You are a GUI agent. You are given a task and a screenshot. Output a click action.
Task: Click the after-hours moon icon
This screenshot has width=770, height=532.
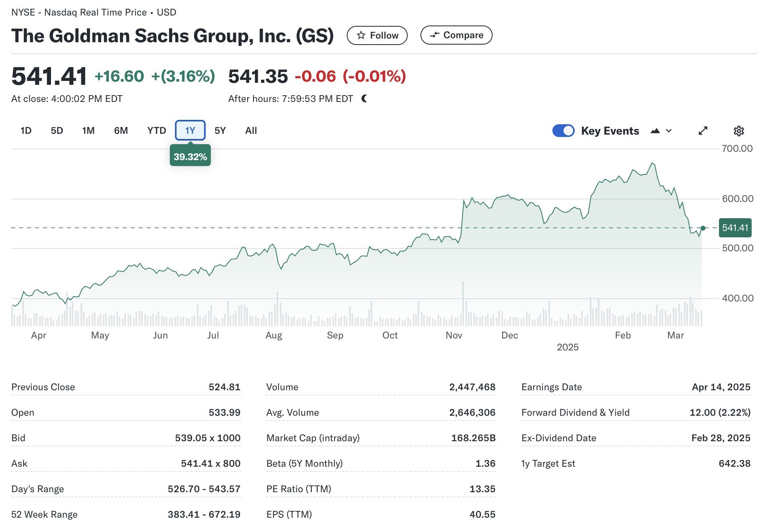tap(364, 98)
